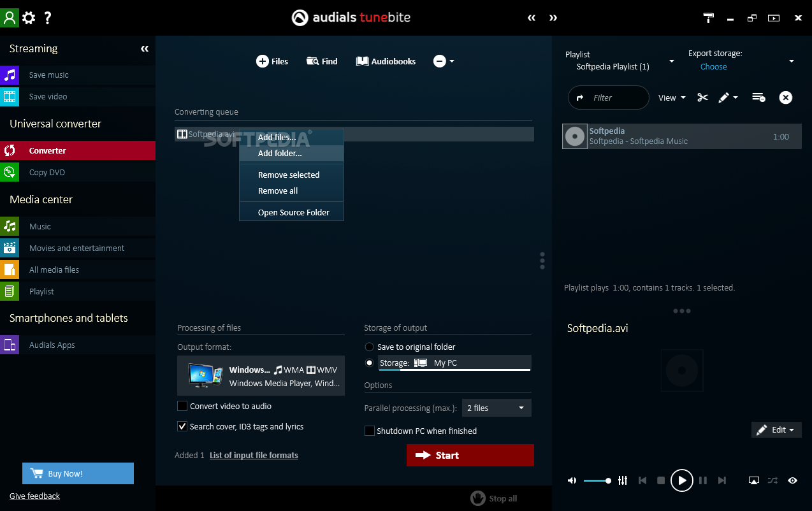Expand Playlist Softpedia Playlist dropdown

[671, 61]
